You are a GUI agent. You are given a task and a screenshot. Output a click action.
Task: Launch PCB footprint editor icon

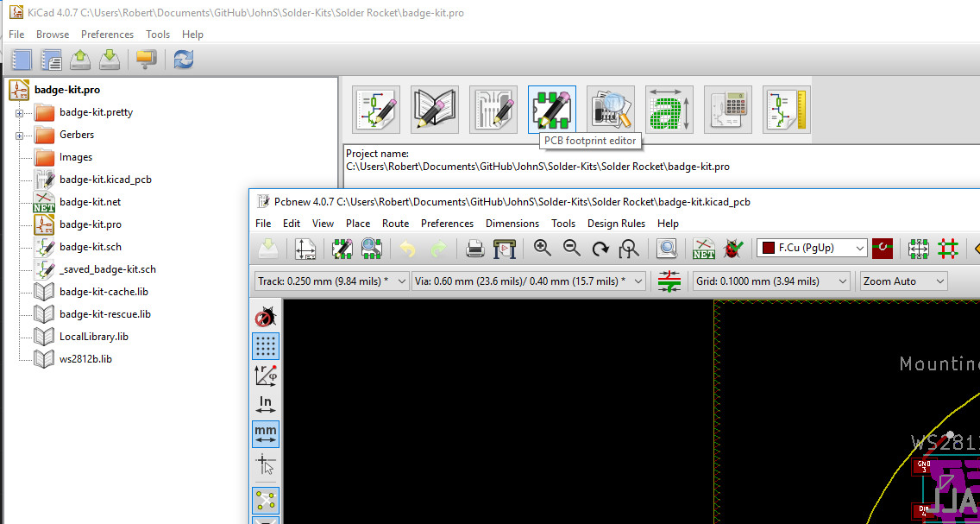pos(552,110)
